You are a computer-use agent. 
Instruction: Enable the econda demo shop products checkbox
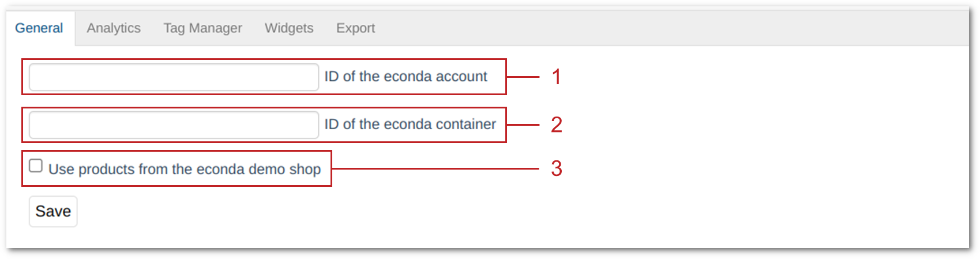[36, 166]
